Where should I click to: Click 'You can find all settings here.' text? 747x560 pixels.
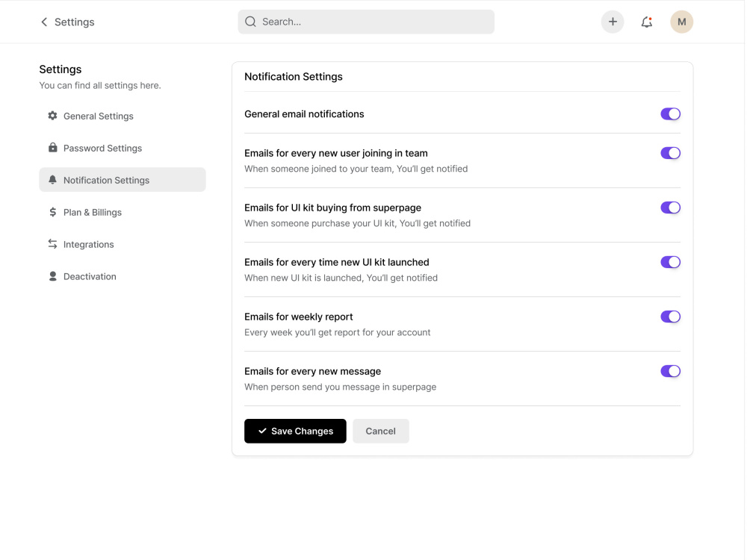coord(100,85)
